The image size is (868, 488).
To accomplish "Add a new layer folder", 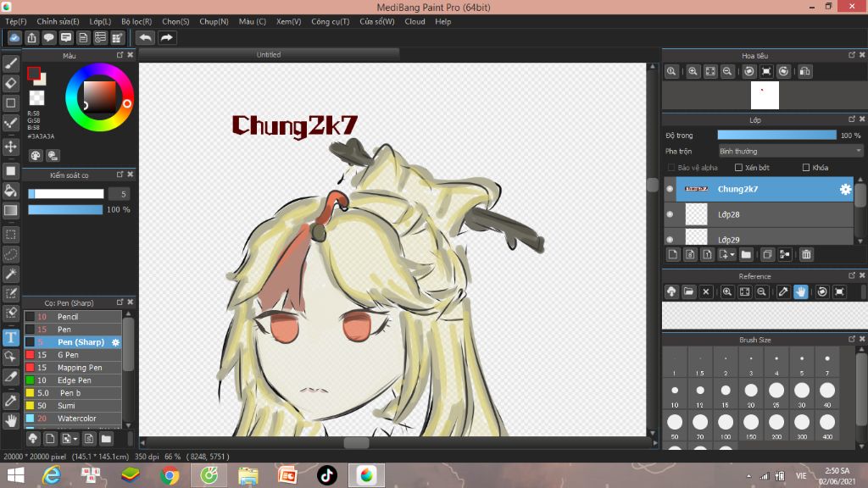I will point(746,254).
